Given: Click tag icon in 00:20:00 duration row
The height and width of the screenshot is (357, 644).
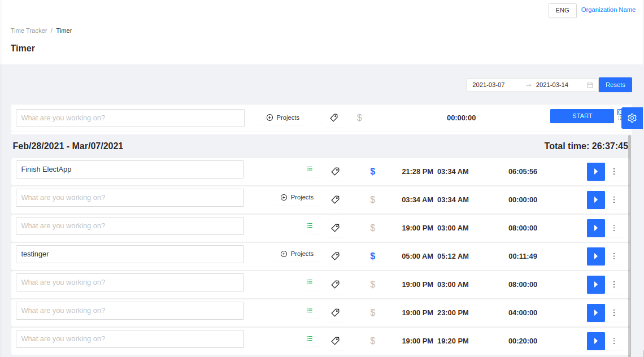Looking at the screenshot, I should (335, 341).
